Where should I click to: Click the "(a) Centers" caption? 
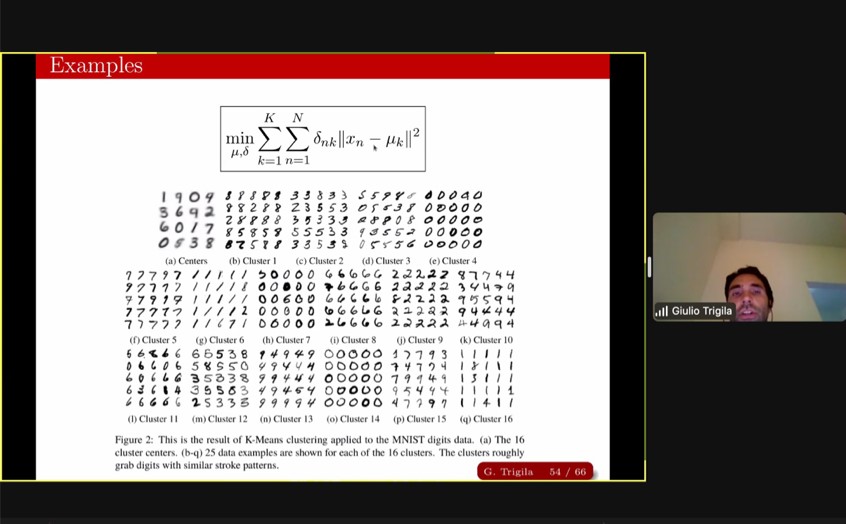[x=186, y=261]
